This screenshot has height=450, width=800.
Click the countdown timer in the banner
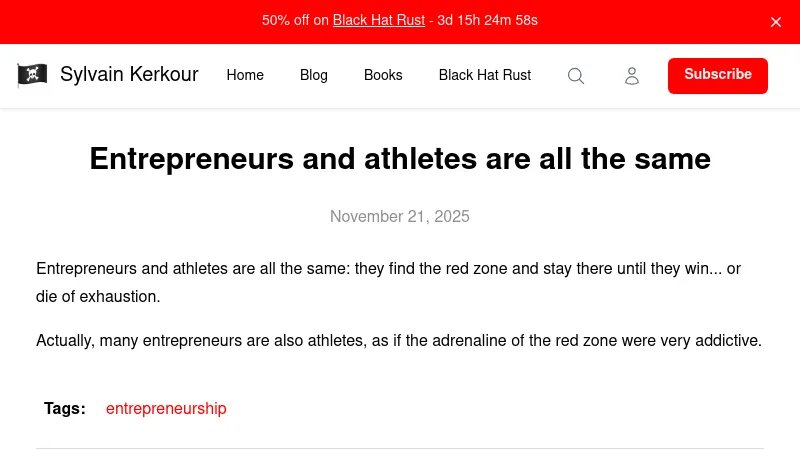488,21
